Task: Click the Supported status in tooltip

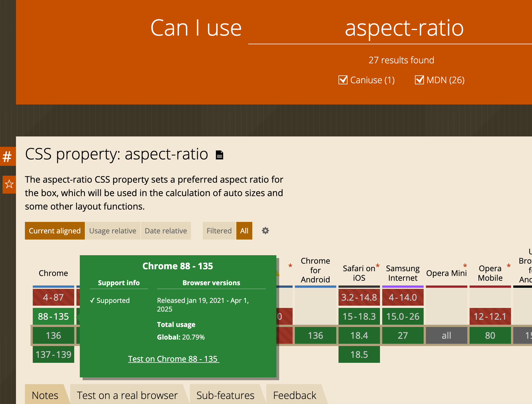Action: click(x=110, y=300)
